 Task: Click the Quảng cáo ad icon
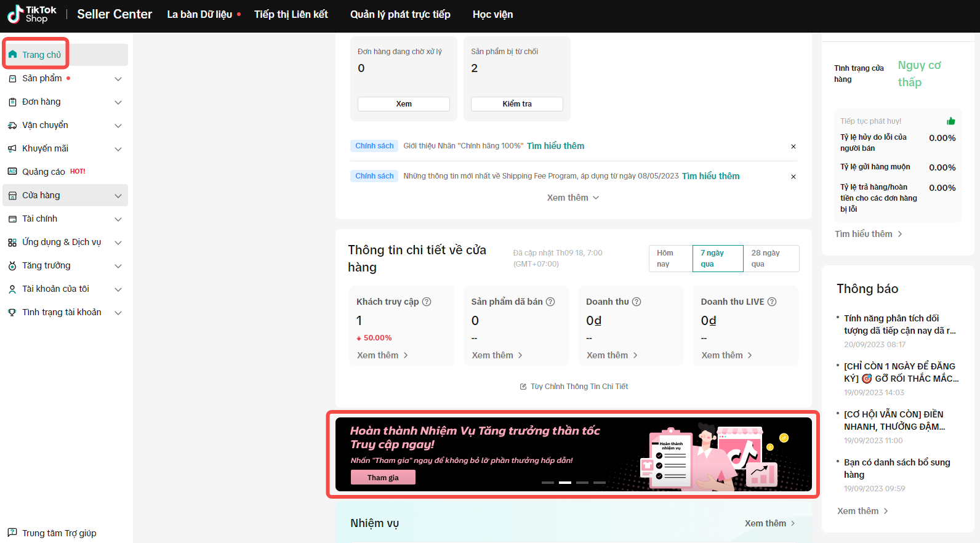(12, 172)
